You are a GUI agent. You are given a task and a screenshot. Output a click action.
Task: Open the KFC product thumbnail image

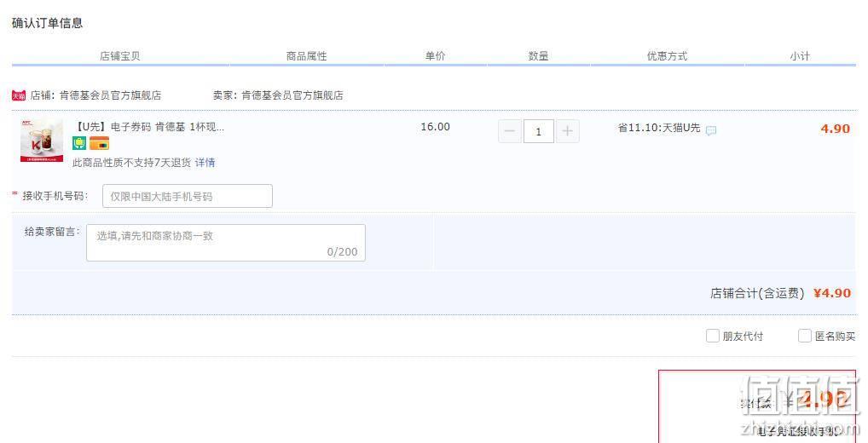click(42, 141)
